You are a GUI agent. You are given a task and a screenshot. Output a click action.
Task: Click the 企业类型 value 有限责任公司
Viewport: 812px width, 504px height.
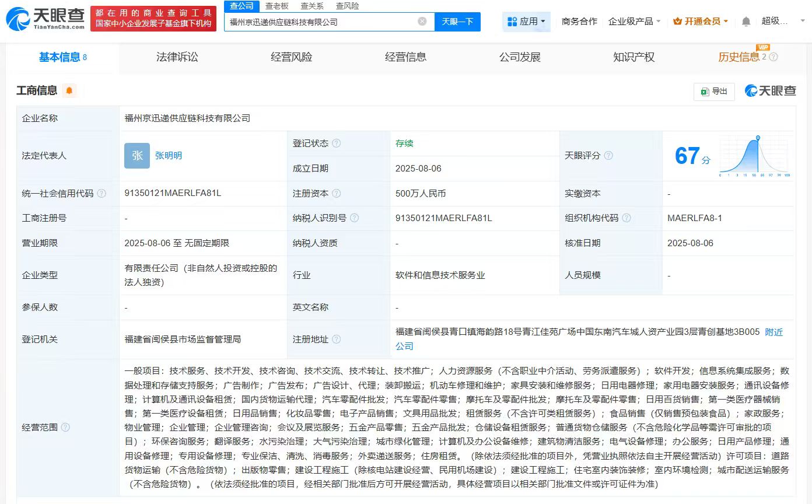[201, 275]
